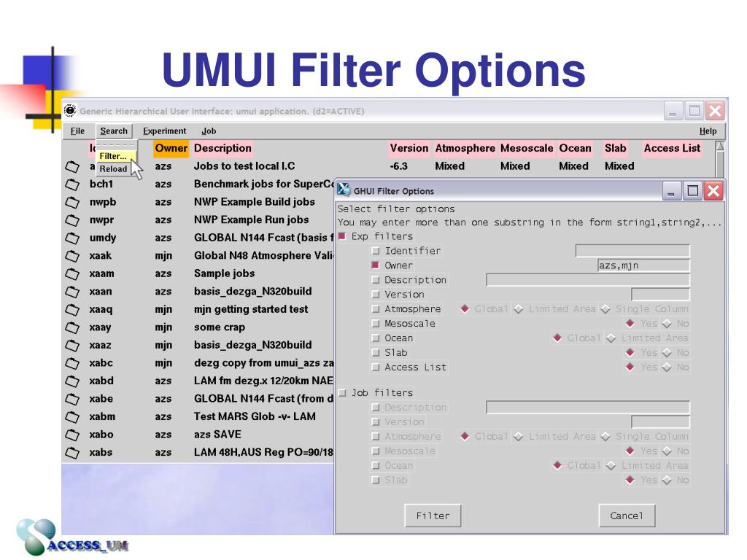Image resolution: width=747 pixels, height=560 pixels.
Task: Click the Cancel button
Action: (x=627, y=516)
